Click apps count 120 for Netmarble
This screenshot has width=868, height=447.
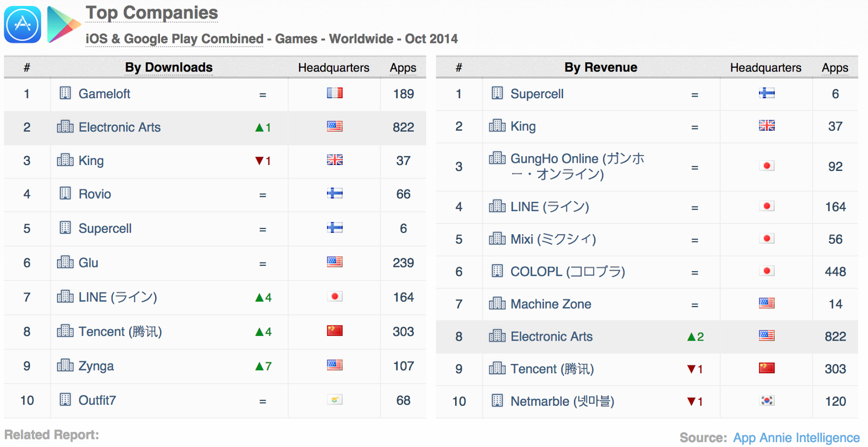(x=835, y=401)
